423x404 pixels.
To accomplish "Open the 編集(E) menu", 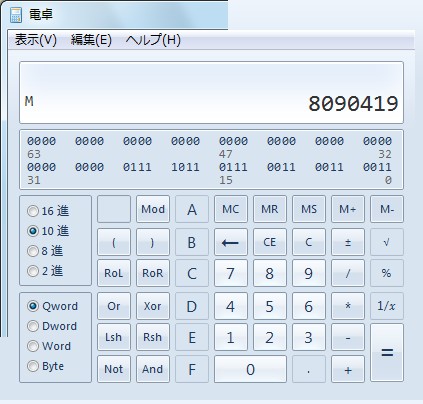I will pyautogui.click(x=91, y=40).
